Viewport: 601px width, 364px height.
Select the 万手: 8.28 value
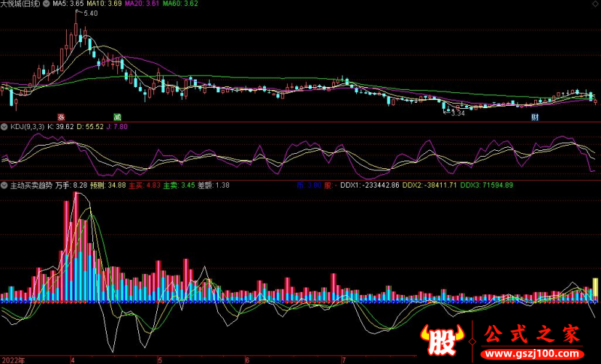coord(71,185)
